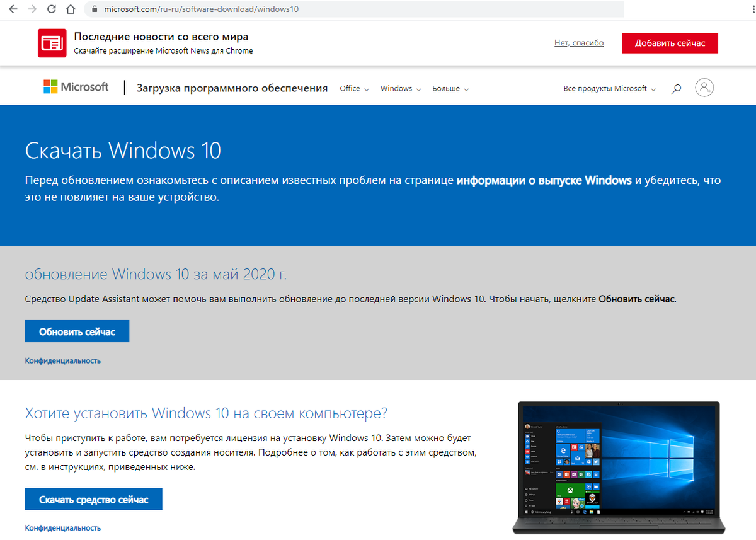Open Конфиденциальность link under Обновить сейчас
The width and height of the screenshot is (756, 540).
63,361
